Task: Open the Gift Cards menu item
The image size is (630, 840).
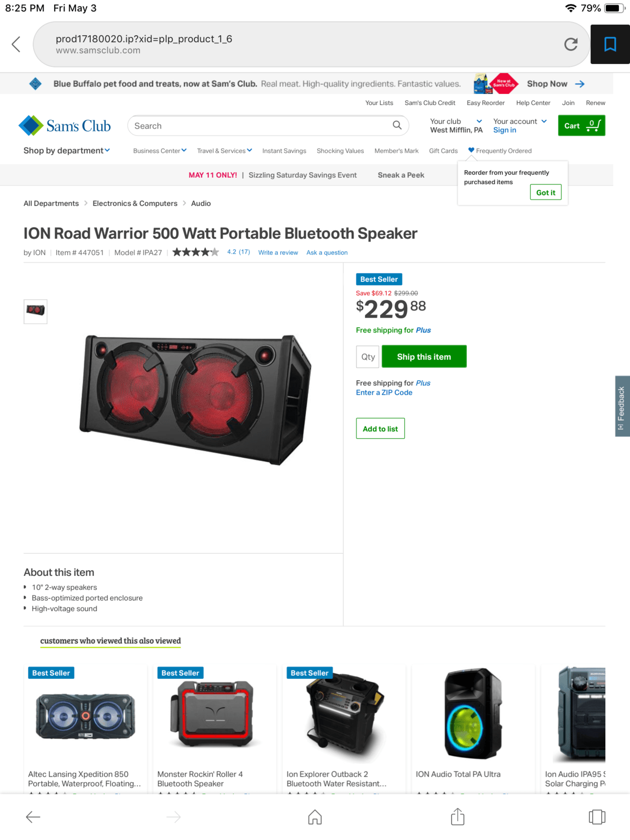Action: click(443, 151)
